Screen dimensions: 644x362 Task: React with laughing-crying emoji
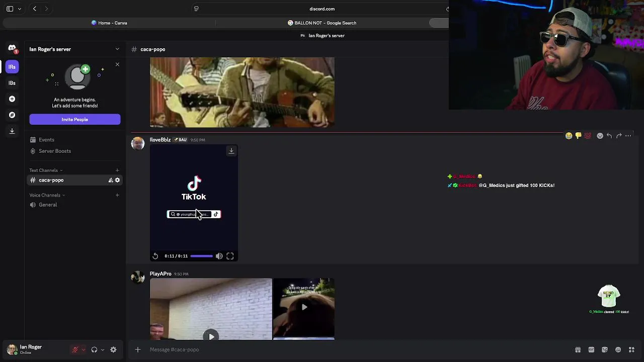pyautogui.click(x=569, y=136)
